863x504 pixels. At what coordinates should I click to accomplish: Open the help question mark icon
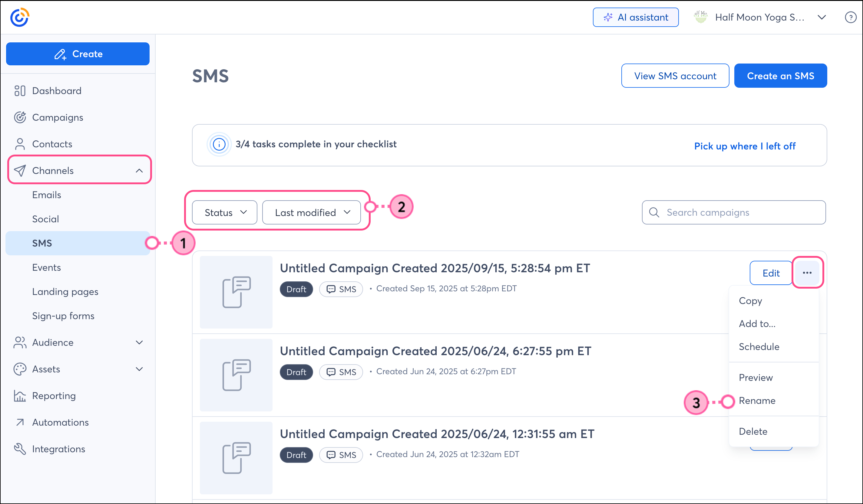pyautogui.click(x=850, y=17)
